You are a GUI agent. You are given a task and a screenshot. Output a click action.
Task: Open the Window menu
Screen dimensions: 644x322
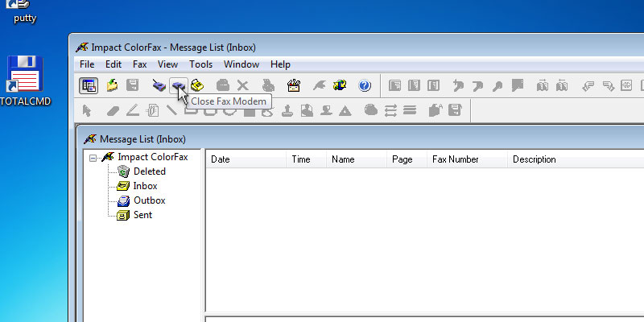[x=241, y=64]
